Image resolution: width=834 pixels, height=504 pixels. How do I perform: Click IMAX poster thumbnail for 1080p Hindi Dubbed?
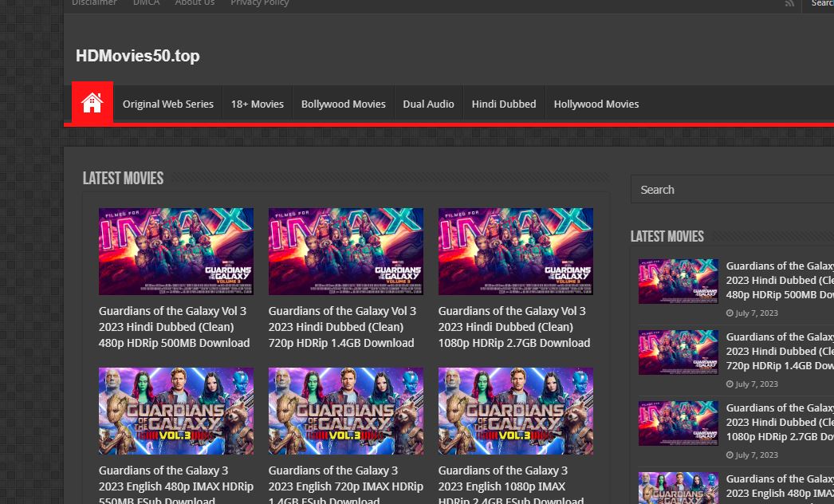[x=515, y=251]
